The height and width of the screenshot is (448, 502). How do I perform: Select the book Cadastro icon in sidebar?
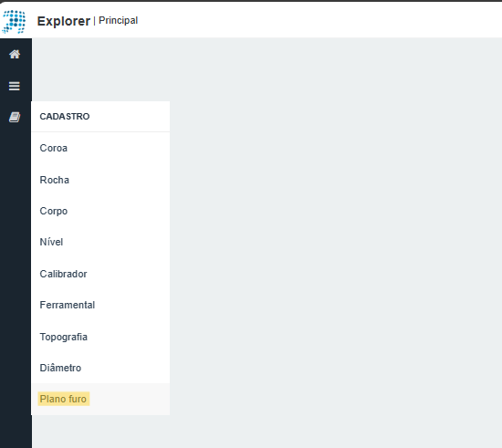point(15,117)
